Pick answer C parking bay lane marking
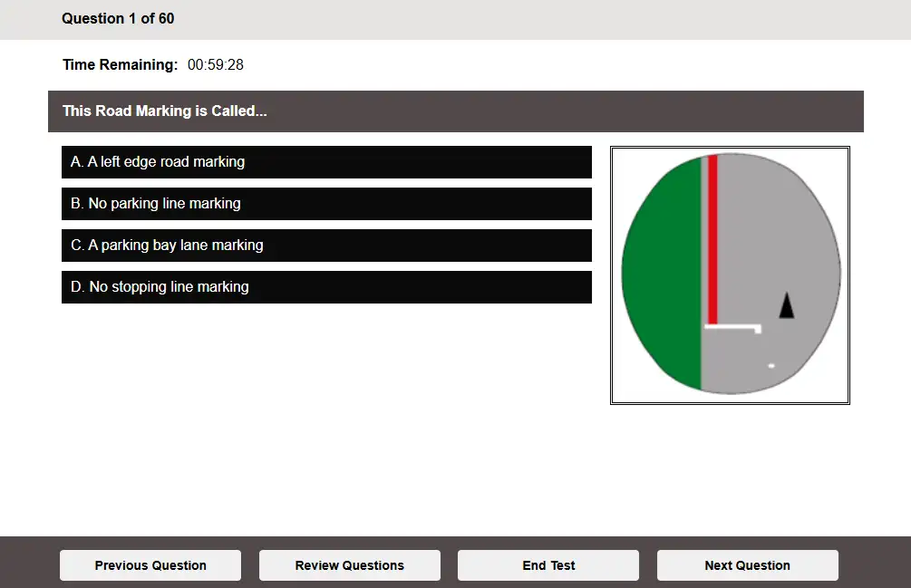The height and width of the screenshot is (588, 911). 326,246
